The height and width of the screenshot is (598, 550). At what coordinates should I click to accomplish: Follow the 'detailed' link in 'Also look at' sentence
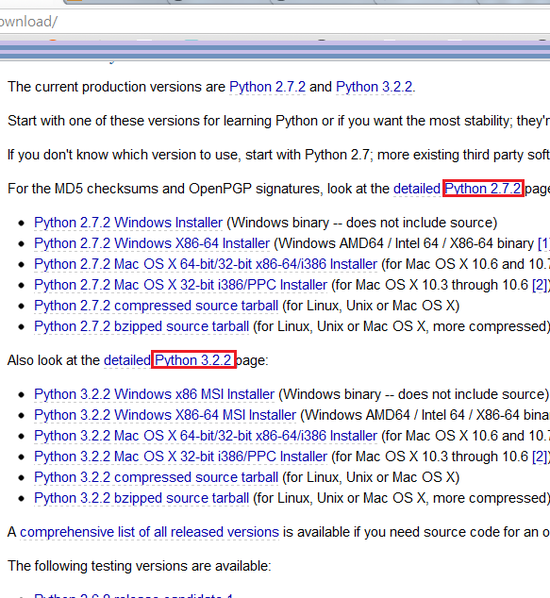[x=127, y=360]
